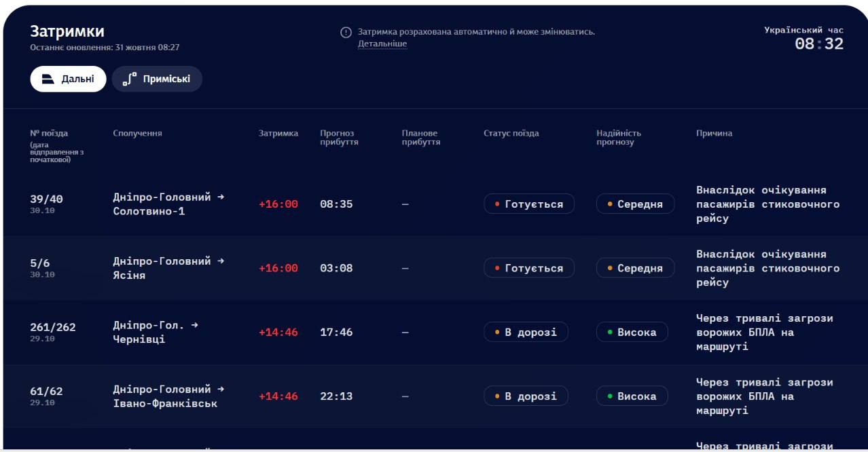Click the Український час clock 08:32

click(819, 44)
